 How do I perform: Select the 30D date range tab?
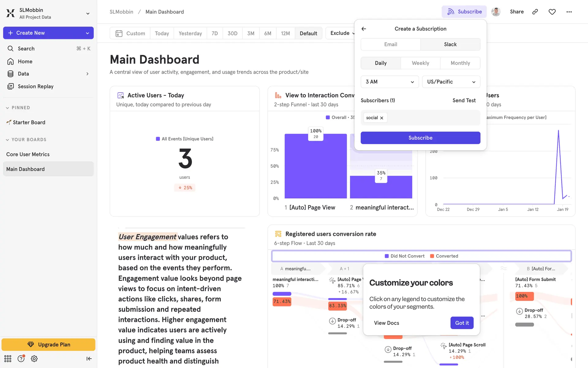click(x=232, y=33)
